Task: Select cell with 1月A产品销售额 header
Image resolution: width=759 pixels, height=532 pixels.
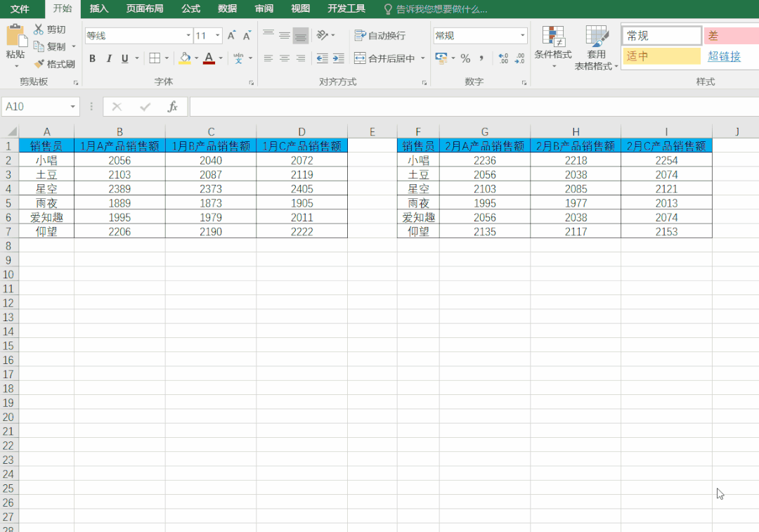Action: [x=119, y=145]
